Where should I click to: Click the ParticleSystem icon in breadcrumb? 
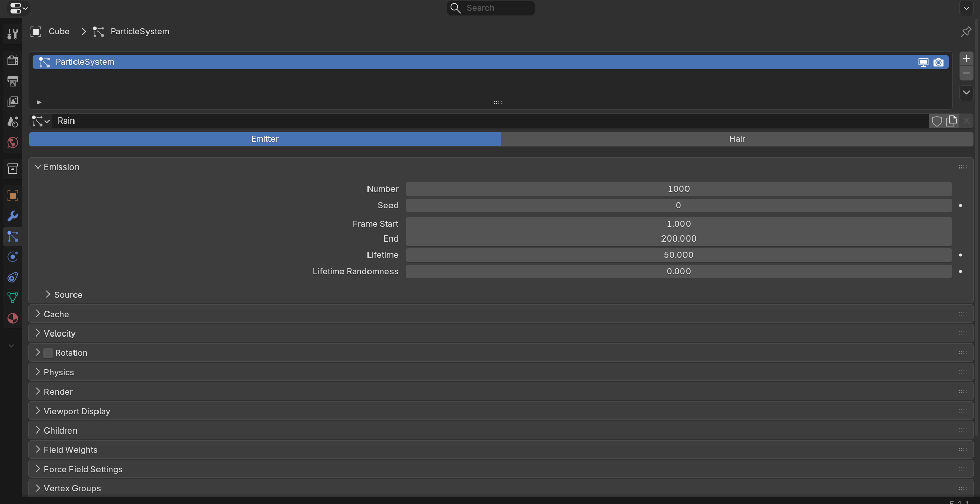(x=99, y=32)
